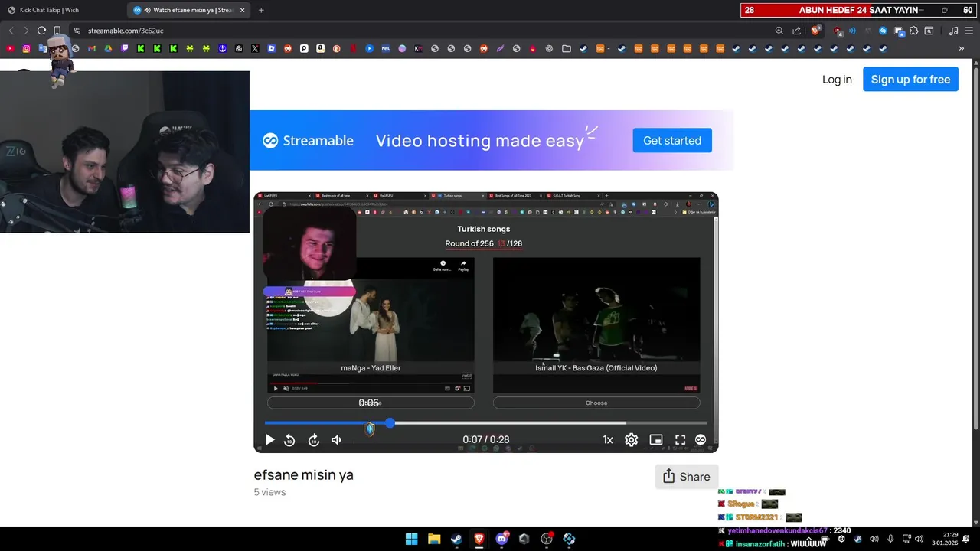Open browser media control music note
Image resolution: width=980 pixels, height=551 pixels.
tap(953, 31)
